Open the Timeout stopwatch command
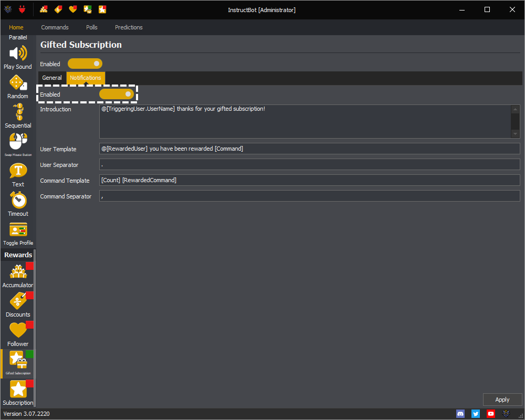Image resolution: width=525 pixels, height=420 pixels. pyautogui.click(x=18, y=204)
